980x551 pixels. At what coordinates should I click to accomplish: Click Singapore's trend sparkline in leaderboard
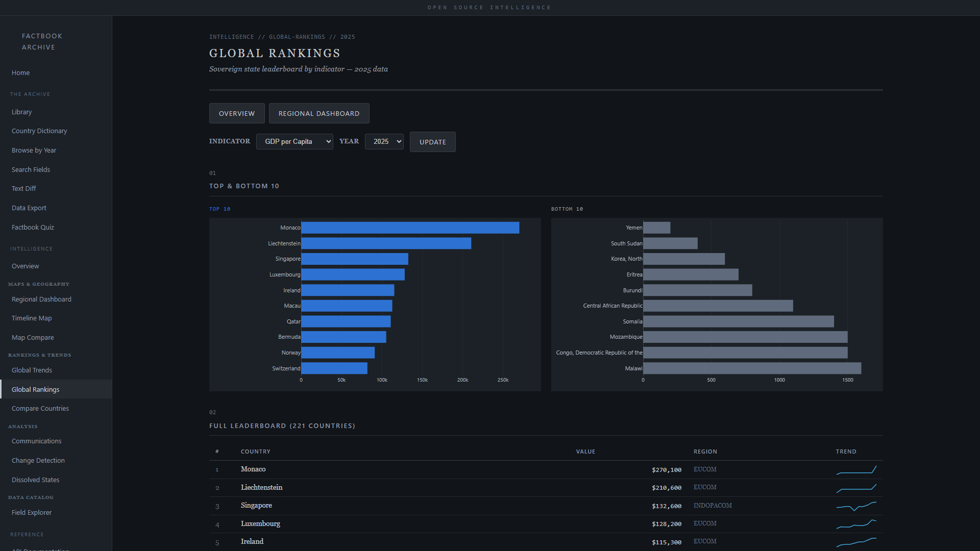(856, 506)
